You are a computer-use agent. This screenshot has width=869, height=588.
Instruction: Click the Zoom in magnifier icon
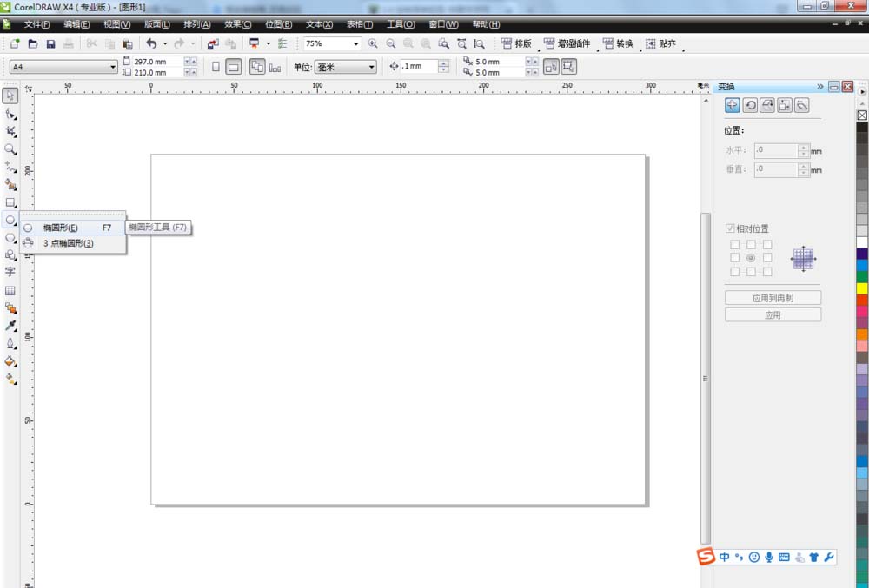coord(373,43)
